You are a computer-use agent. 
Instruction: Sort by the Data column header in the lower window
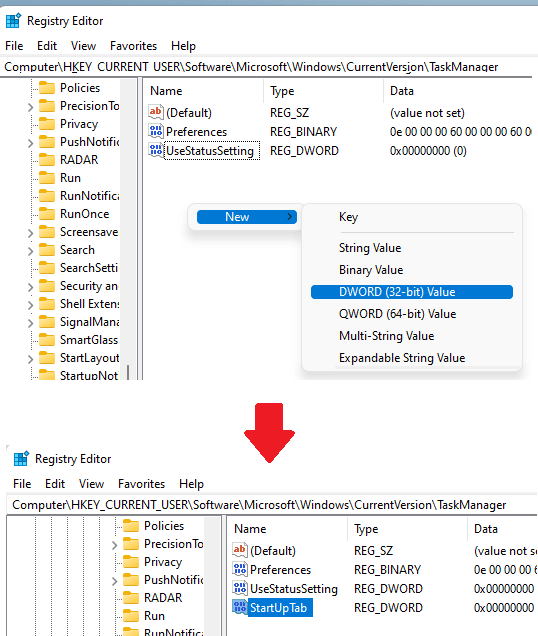pyautogui.click(x=486, y=529)
